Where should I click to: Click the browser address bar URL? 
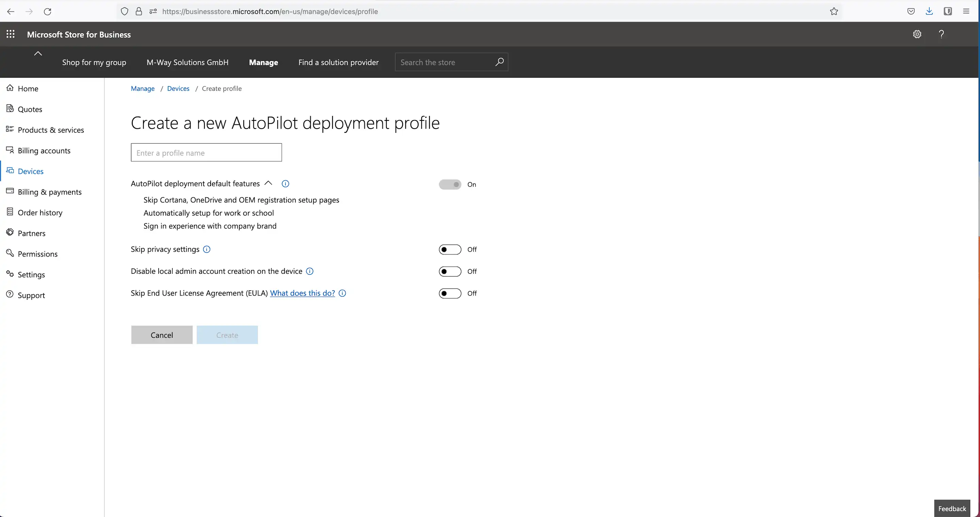(270, 12)
